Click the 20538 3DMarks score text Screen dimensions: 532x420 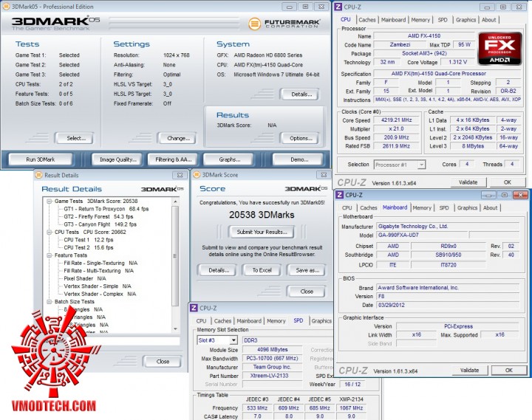[262, 215]
